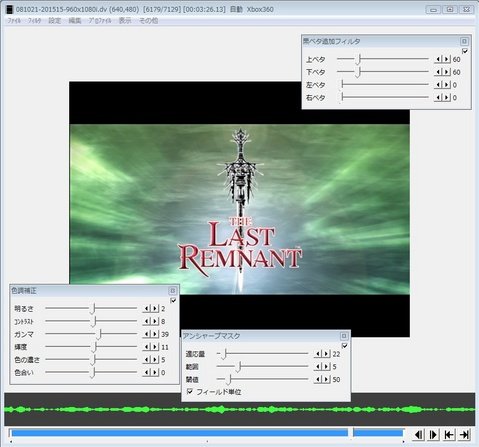Screen dimensions: 479x447
Task: Increase 上ベタ value with right arrow
Action: click(447, 59)
